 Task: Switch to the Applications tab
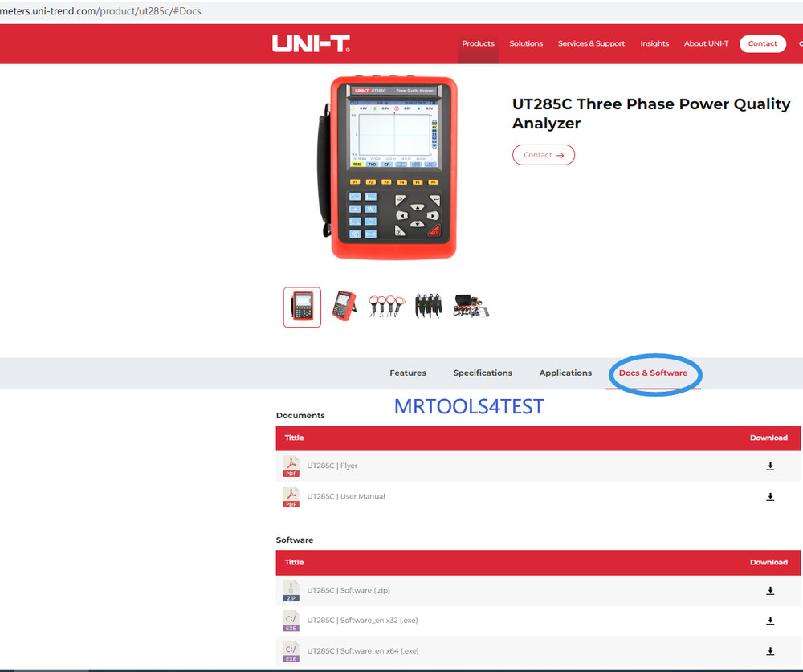tap(565, 373)
